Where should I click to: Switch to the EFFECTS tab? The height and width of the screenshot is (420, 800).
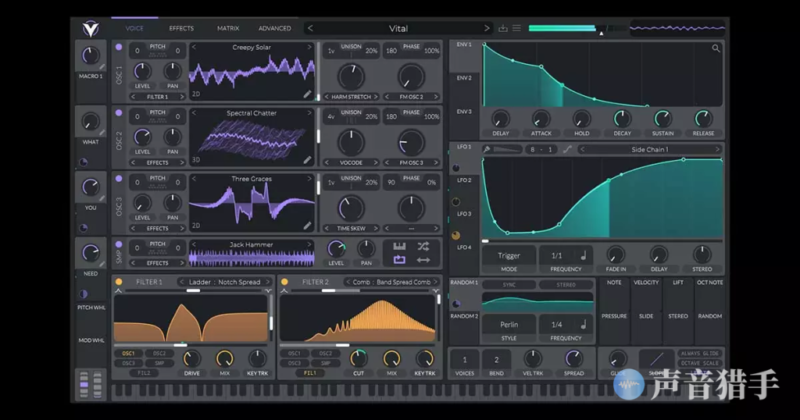click(x=181, y=29)
